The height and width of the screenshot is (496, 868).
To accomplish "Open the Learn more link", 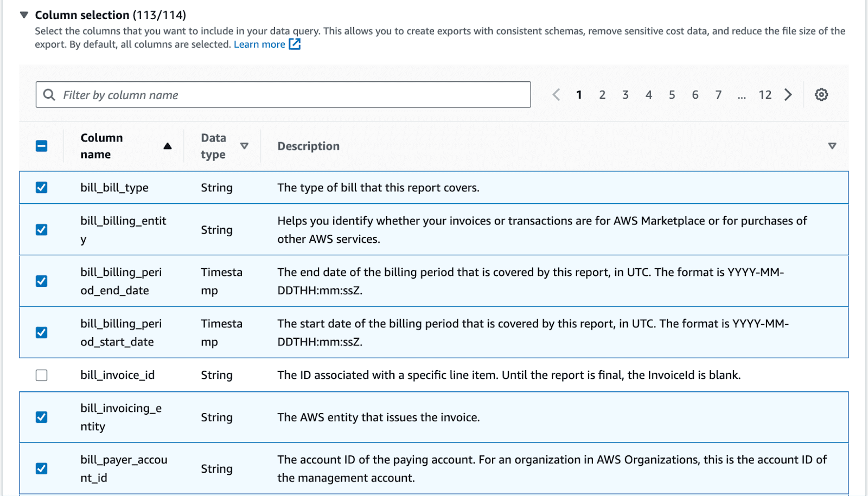I will pyautogui.click(x=259, y=44).
